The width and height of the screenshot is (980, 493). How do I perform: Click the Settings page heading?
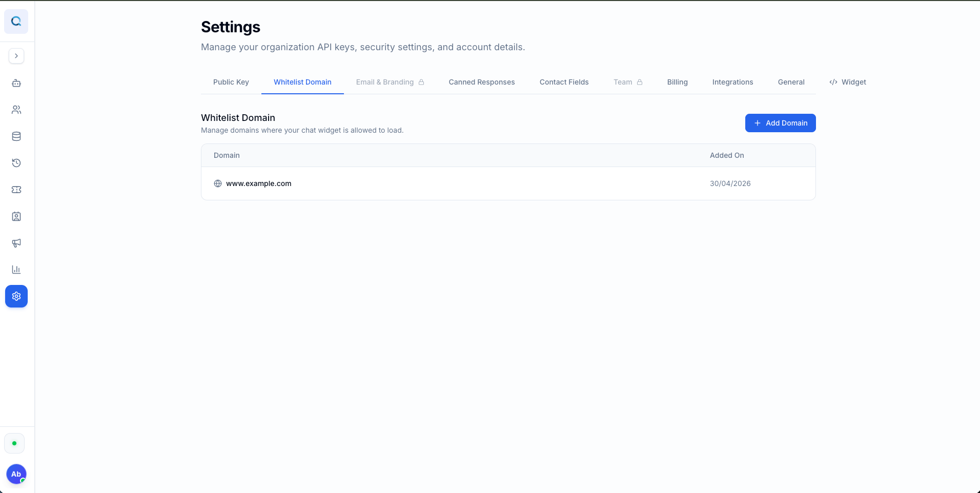click(x=231, y=27)
